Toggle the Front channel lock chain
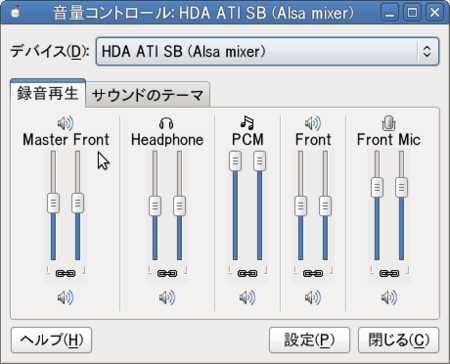This screenshot has height=364, width=450. click(313, 273)
